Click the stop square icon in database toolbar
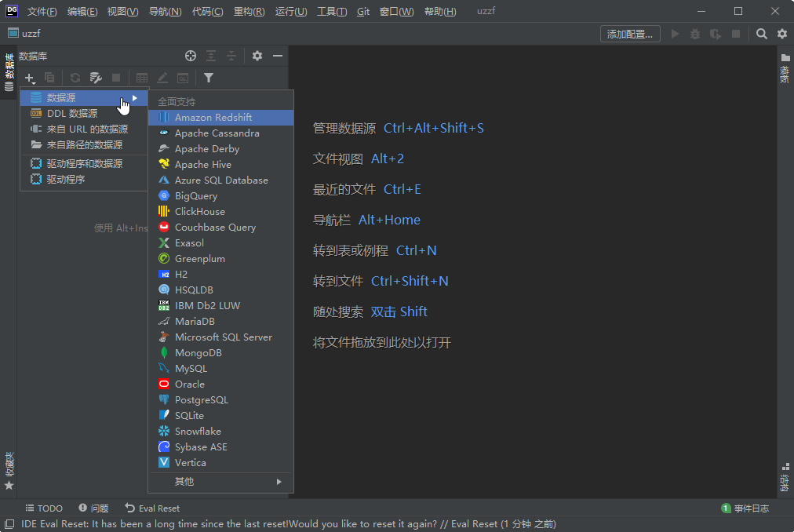The height and width of the screenshot is (532, 794). 116,78
